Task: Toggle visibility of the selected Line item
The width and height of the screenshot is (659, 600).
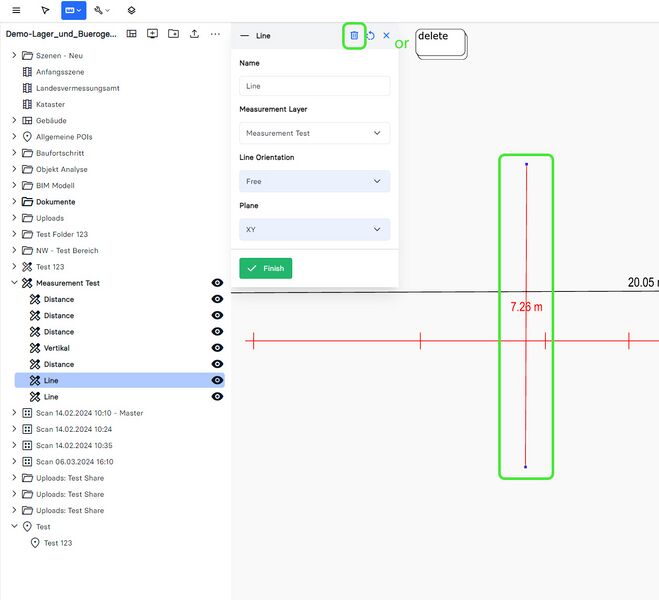Action: 217,381
